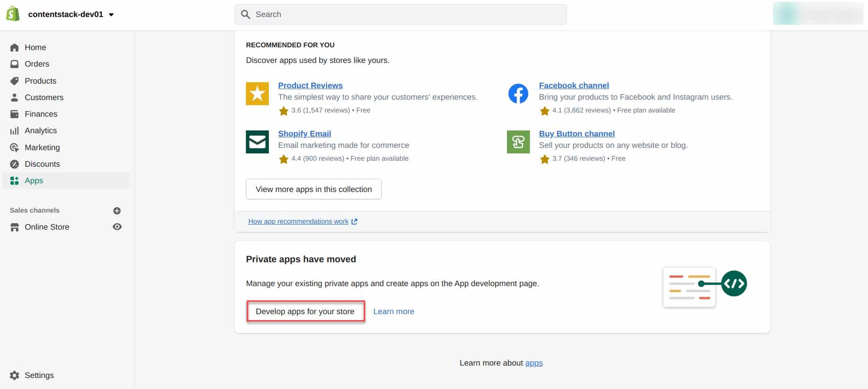Click Develop apps for your store
Viewport: 868px width, 389px height.
(305, 311)
